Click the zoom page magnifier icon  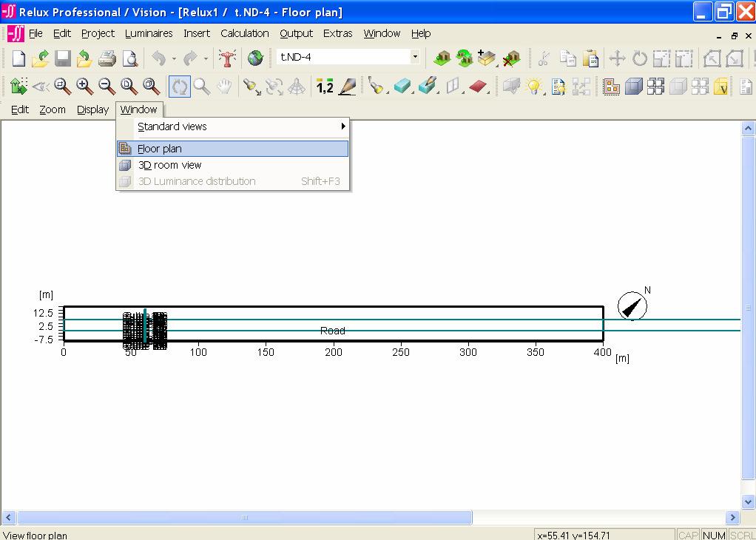click(129, 87)
